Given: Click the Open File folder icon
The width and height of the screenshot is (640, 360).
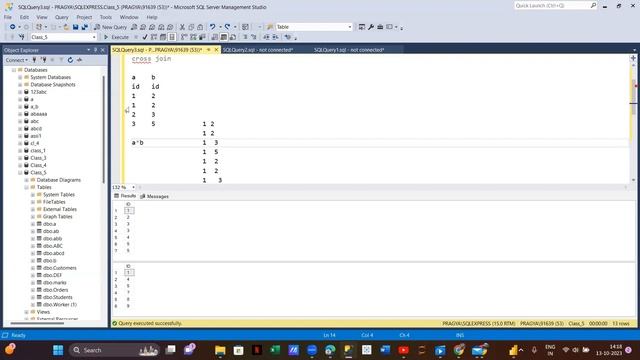Looking at the screenshot, I should point(66,27).
